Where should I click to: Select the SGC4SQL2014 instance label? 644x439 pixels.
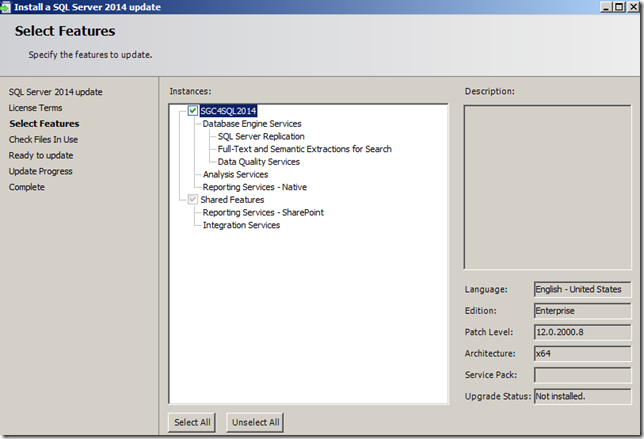(228, 111)
